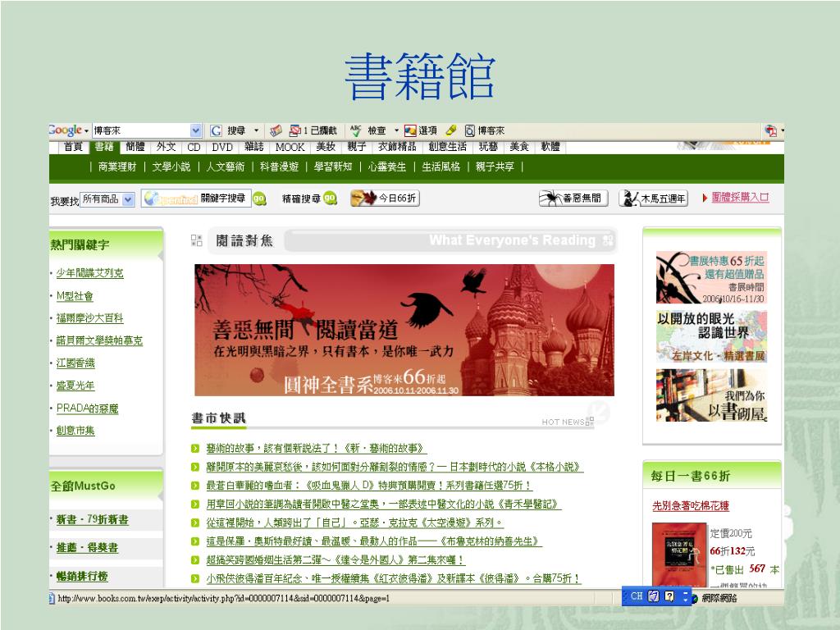Image resolution: width=840 pixels, height=630 pixels.
Task: Click the spider icon 善惡無間 button
Action: (573, 199)
